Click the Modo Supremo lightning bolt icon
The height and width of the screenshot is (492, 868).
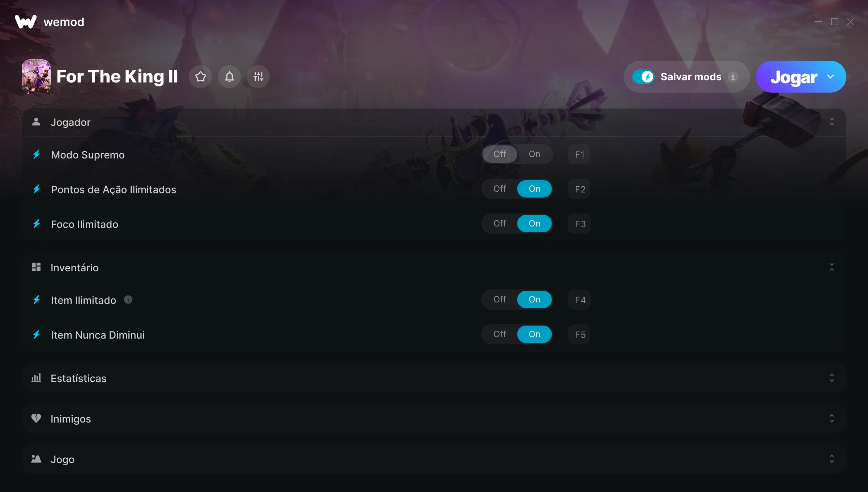(37, 154)
